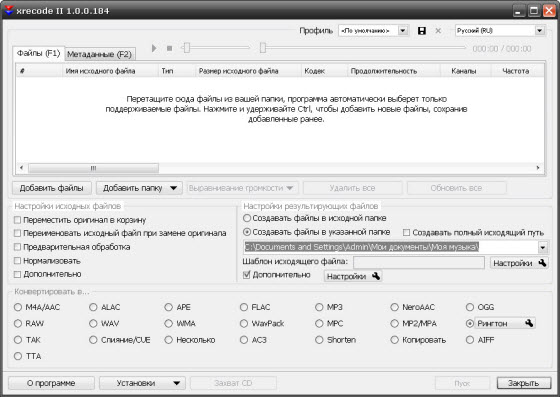Choose AIFF output format
The height and width of the screenshot is (397, 560).
pos(470,340)
